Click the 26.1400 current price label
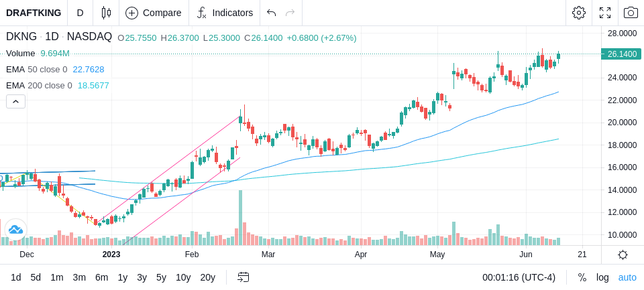The width and height of the screenshot is (644, 290). (x=621, y=54)
